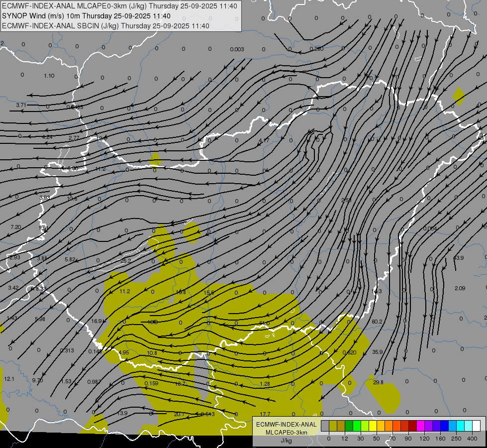
Task: Select the pure blue legend swatch
Action: (x=444, y=426)
